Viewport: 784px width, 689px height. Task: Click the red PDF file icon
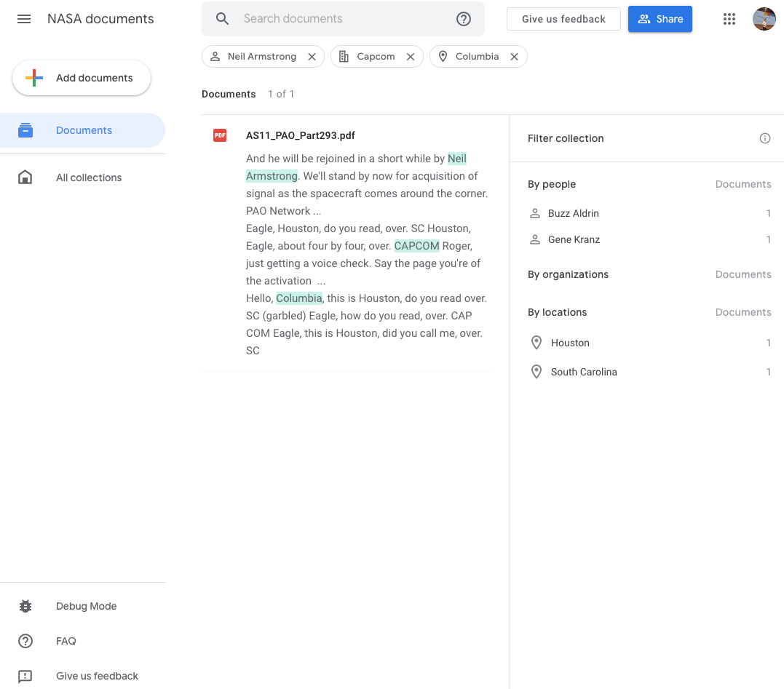point(220,135)
